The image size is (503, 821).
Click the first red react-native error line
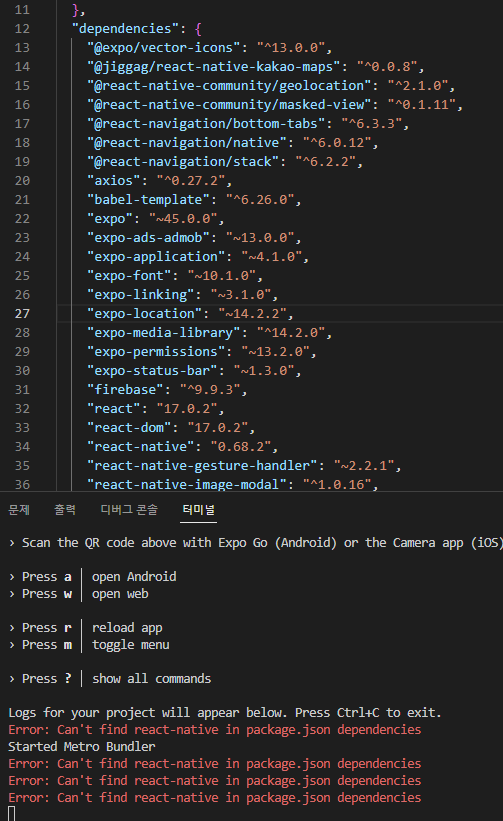215,729
